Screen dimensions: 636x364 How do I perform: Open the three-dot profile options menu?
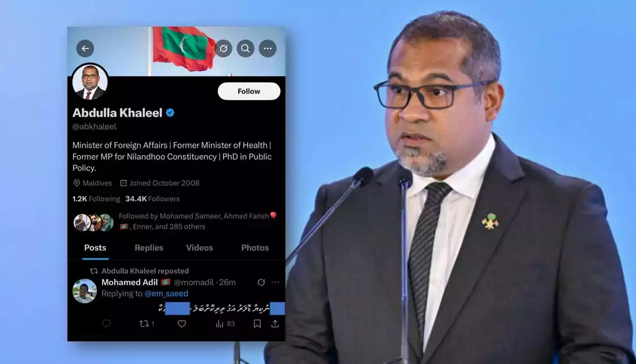coord(268,49)
